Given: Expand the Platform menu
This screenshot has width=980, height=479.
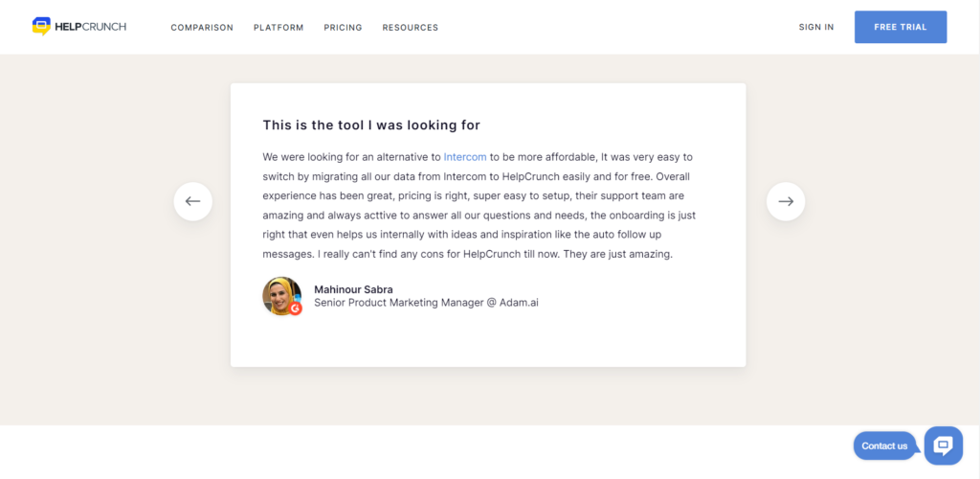Looking at the screenshot, I should coord(278,28).
